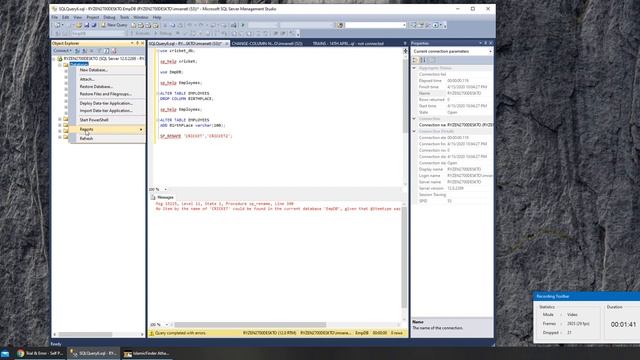Open Connect dropdown in Object Explorer
Screen dimensions: 640x360
(x=62, y=51)
